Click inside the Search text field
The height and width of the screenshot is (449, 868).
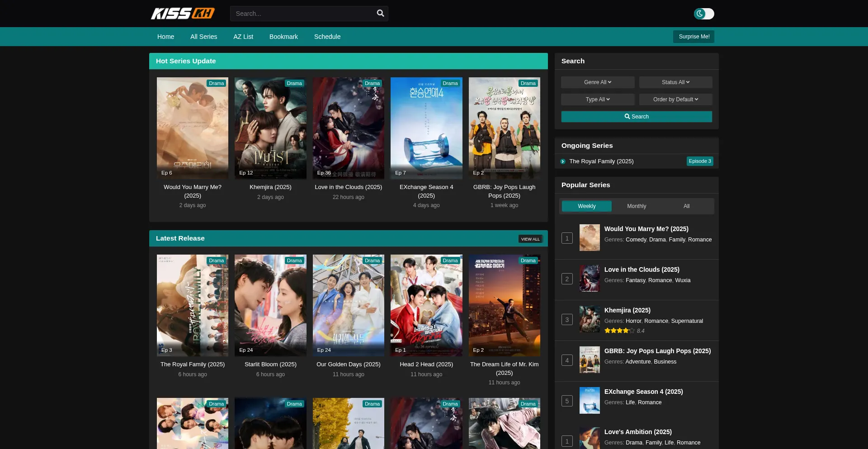coord(303,14)
